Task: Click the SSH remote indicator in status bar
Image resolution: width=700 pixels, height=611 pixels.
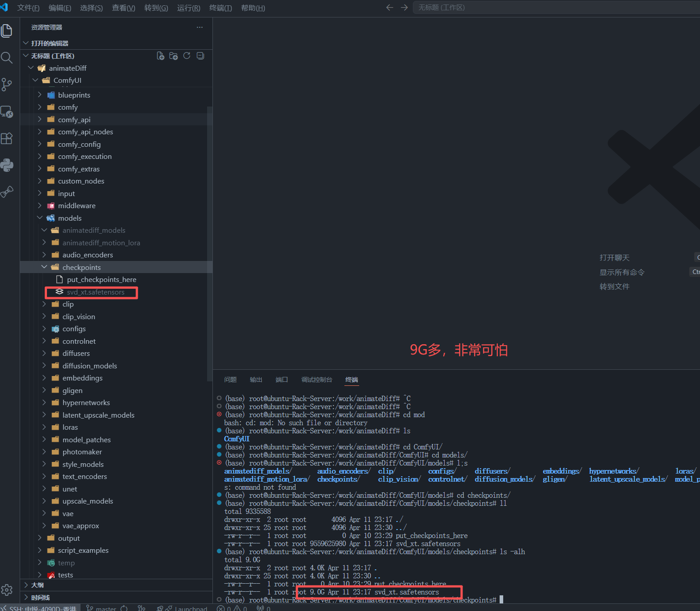Action: coord(40,608)
